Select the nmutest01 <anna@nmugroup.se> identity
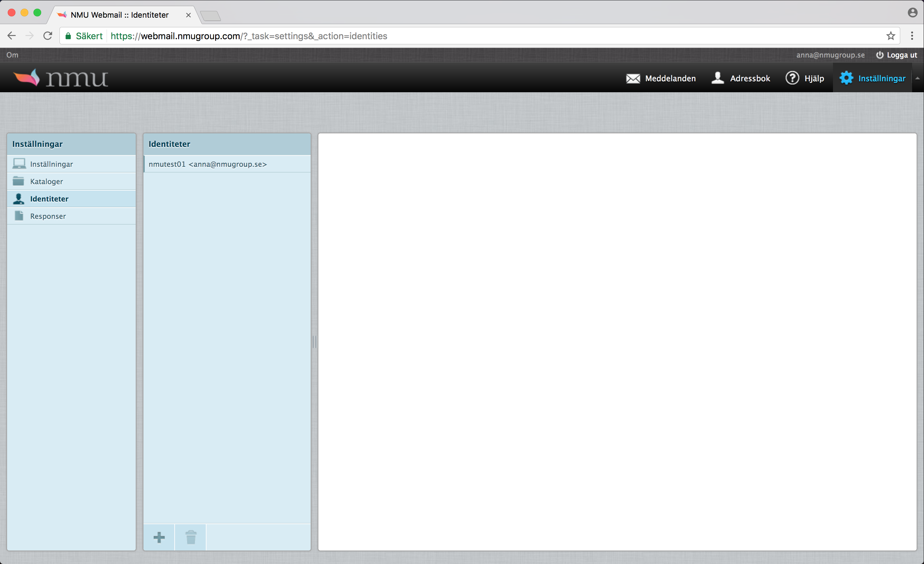The image size is (924, 564). pos(227,164)
